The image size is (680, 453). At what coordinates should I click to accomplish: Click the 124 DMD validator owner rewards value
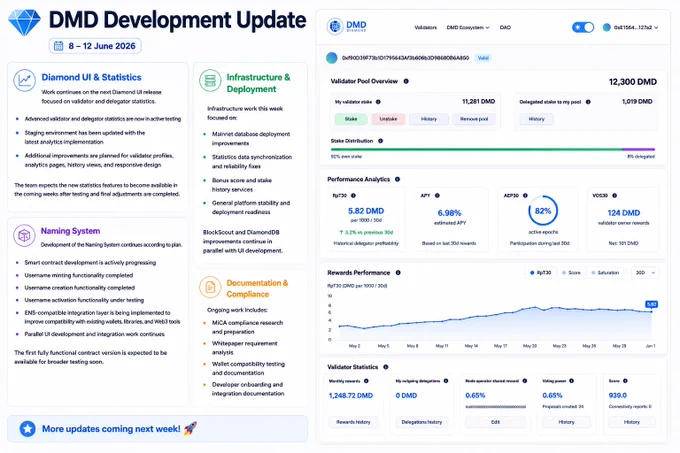(x=624, y=213)
